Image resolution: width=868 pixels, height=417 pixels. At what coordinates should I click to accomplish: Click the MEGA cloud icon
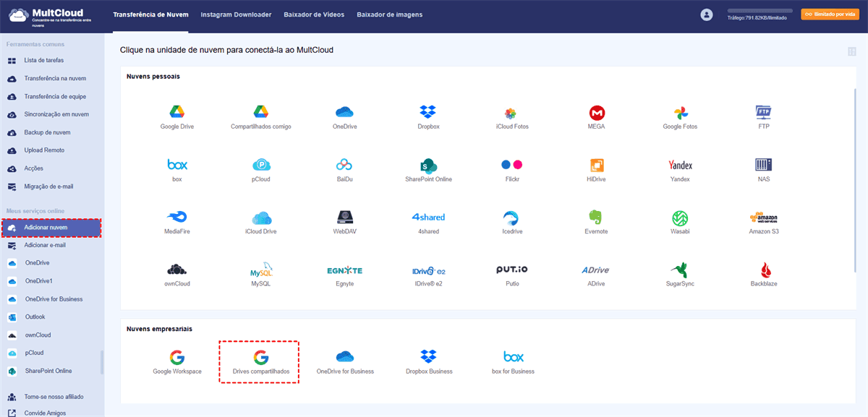pos(597,113)
